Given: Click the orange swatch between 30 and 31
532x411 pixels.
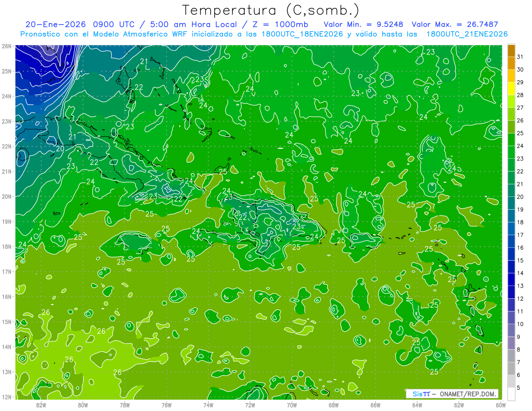Looking at the screenshot, I should (511, 63).
